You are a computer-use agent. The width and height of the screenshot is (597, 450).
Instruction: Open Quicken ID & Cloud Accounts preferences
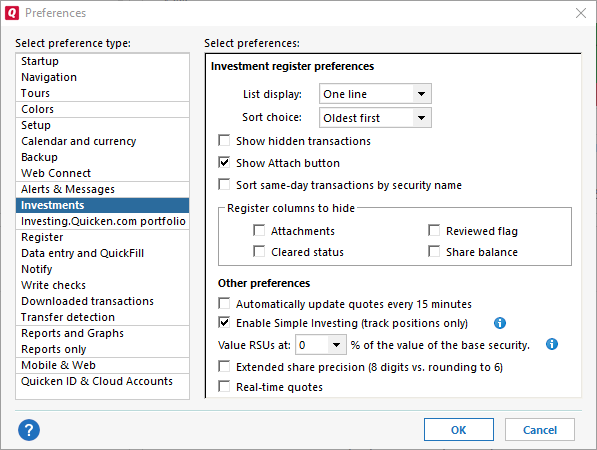coord(97,381)
